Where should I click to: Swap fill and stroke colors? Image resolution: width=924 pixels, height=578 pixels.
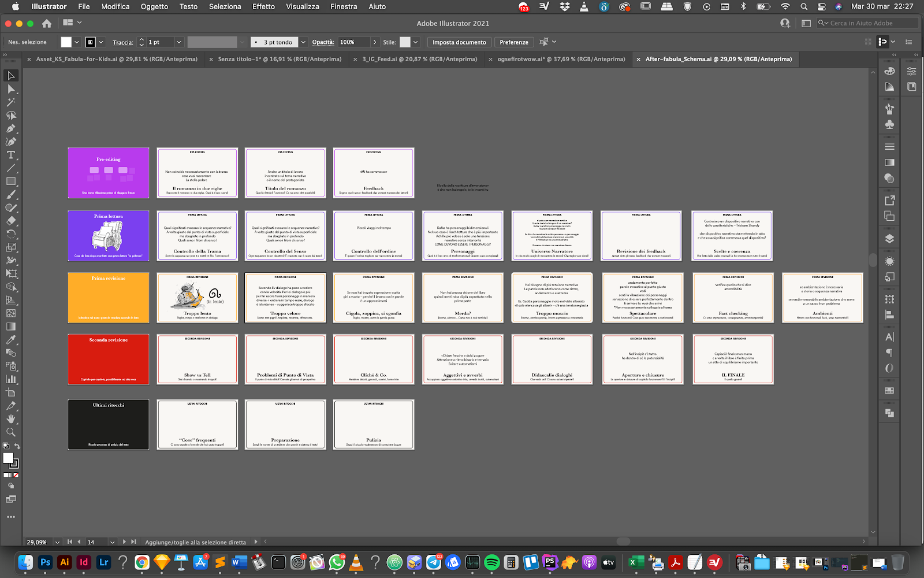point(17,447)
